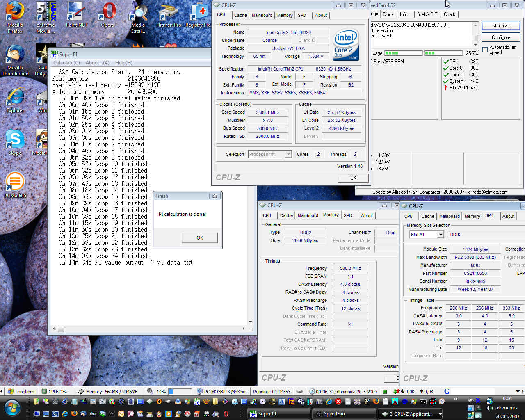The height and width of the screenshot is (420, 525).
Task: Click the Core Speed 3500.1 MHz value
Action: coord(267,112)
